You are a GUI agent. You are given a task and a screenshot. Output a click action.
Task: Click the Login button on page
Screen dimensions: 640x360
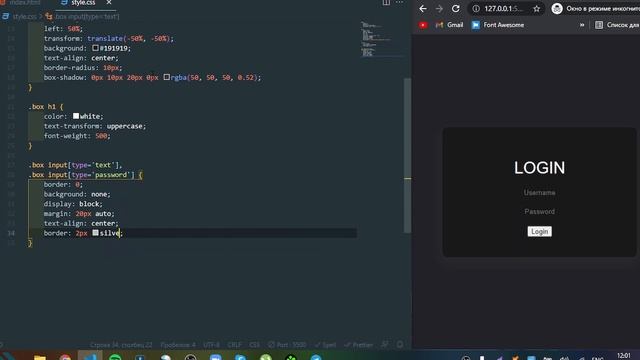click(x=539, y=231)
